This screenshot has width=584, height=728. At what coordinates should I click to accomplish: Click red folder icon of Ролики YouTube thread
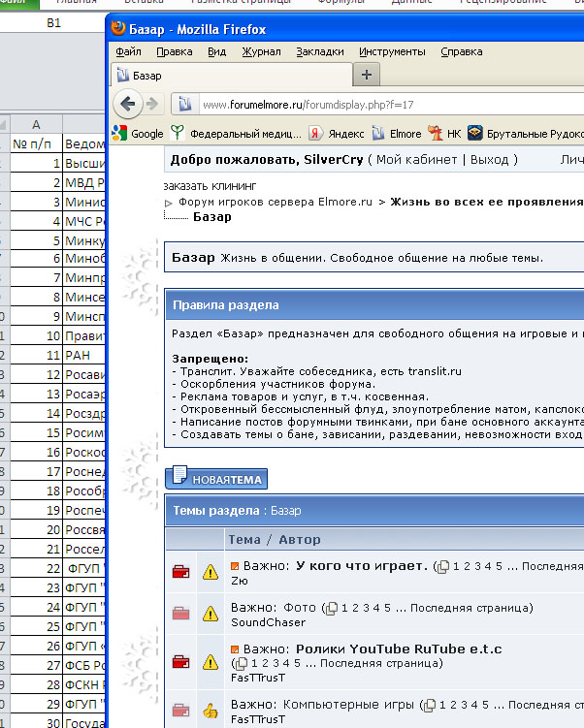pos(180,662)
